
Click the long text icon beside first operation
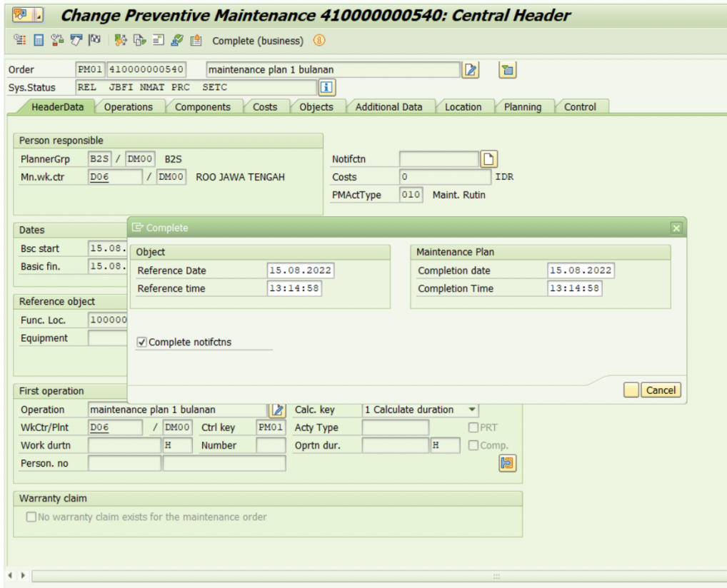click(276, 410)
